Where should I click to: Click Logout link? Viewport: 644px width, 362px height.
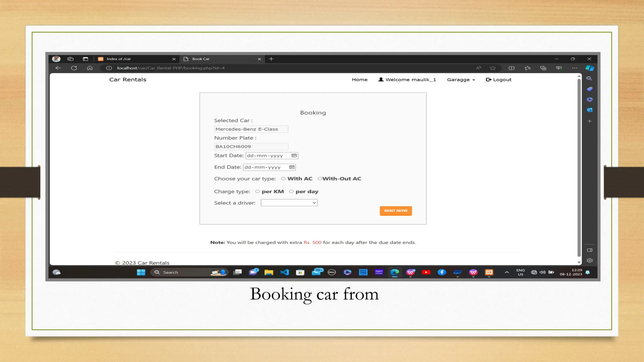499,80
